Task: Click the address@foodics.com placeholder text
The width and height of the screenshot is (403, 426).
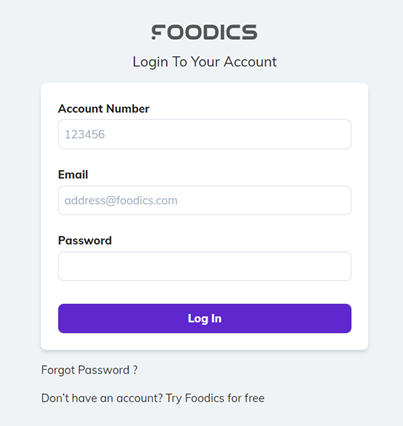Action: [121, 200]
